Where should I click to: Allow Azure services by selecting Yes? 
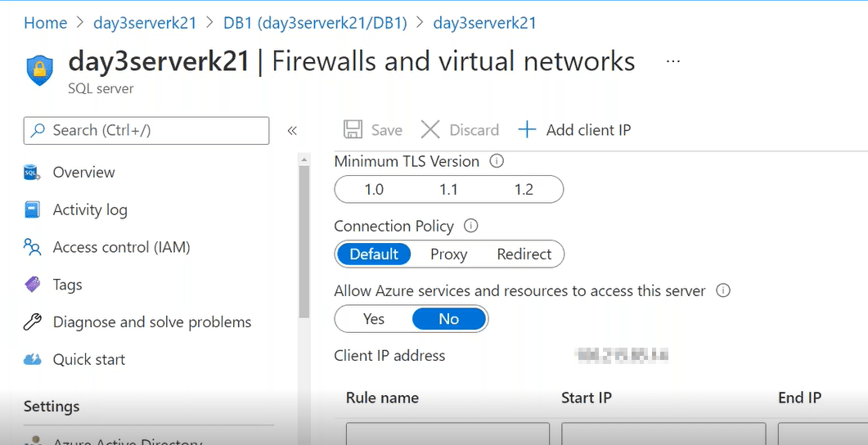point(373,319)
